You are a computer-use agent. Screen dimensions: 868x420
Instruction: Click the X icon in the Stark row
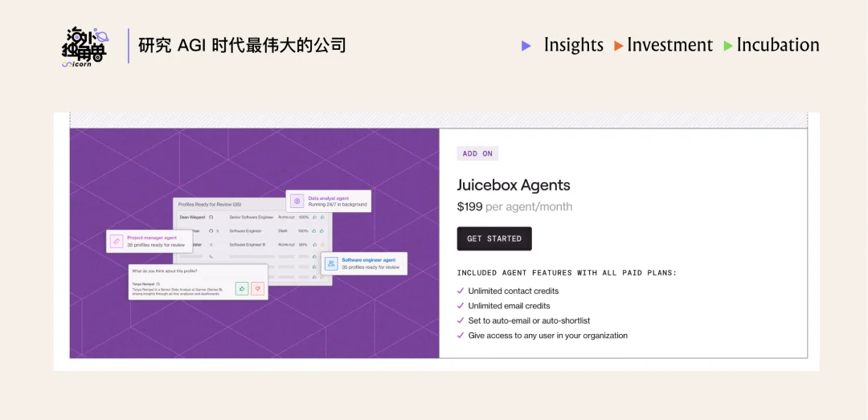218,230
